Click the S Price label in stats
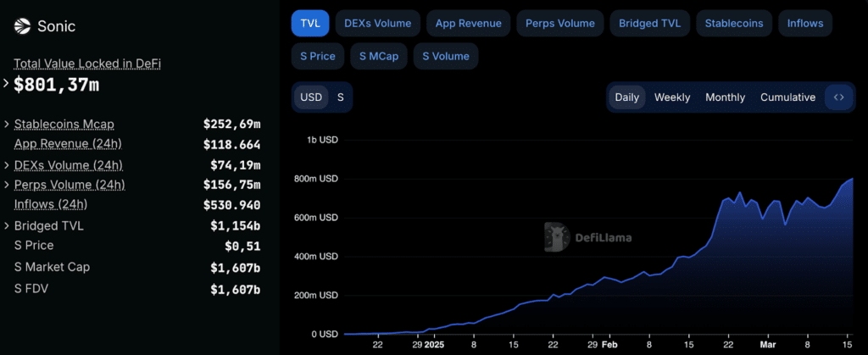Viewport: 868px width, 355px height. 34,246
